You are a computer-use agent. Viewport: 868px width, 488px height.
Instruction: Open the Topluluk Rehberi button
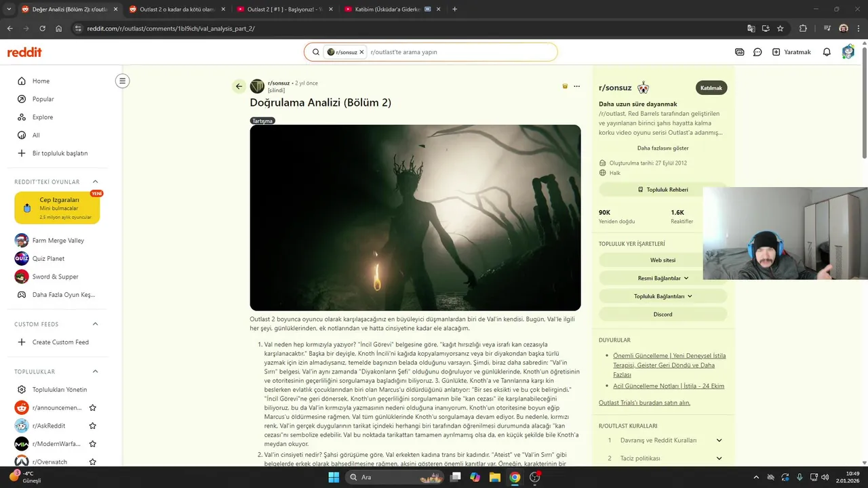click(663, 190)
